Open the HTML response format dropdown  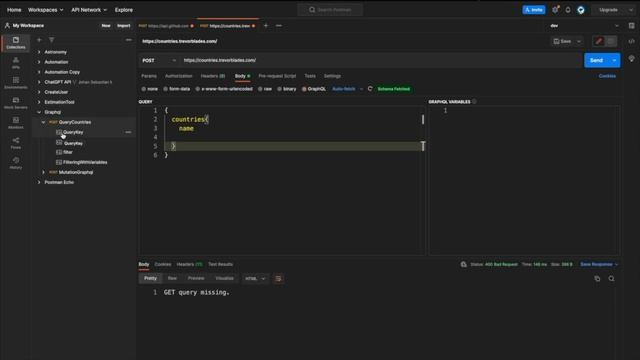tap(255, 279)
